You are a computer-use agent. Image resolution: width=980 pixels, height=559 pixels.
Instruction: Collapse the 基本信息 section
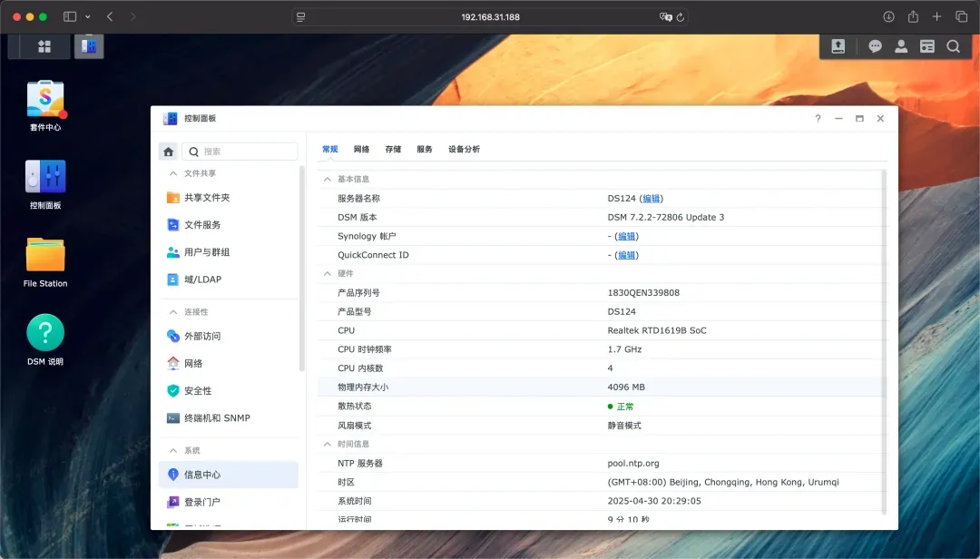[327, 180]
